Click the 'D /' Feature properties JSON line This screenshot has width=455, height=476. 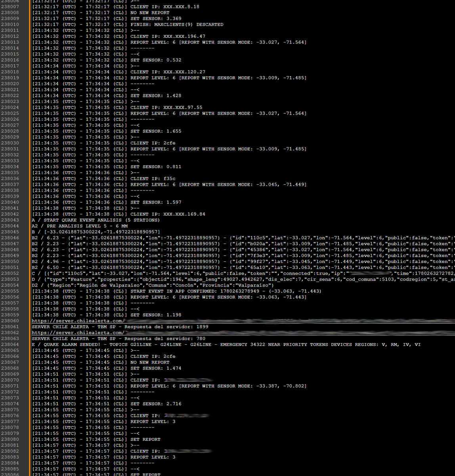pos(243,280)
